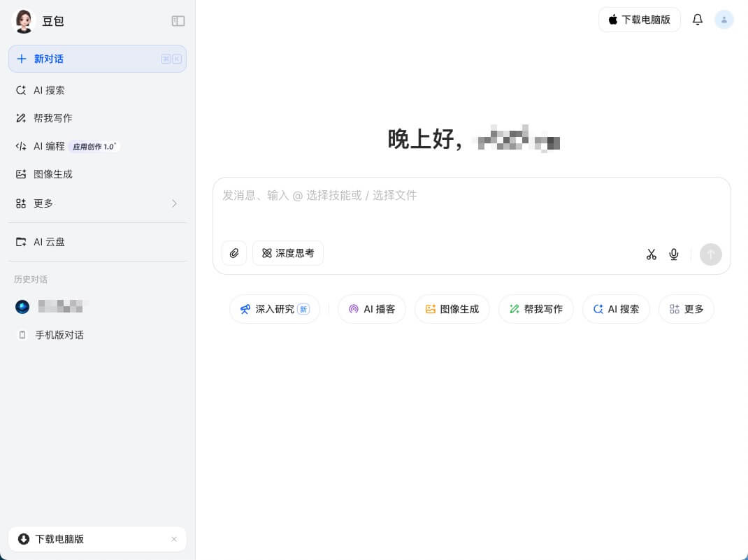The width and height of the screenshot is (748, 560).
Task: Click the 手机版对话 phone icon
Action: tap(22, 335)
